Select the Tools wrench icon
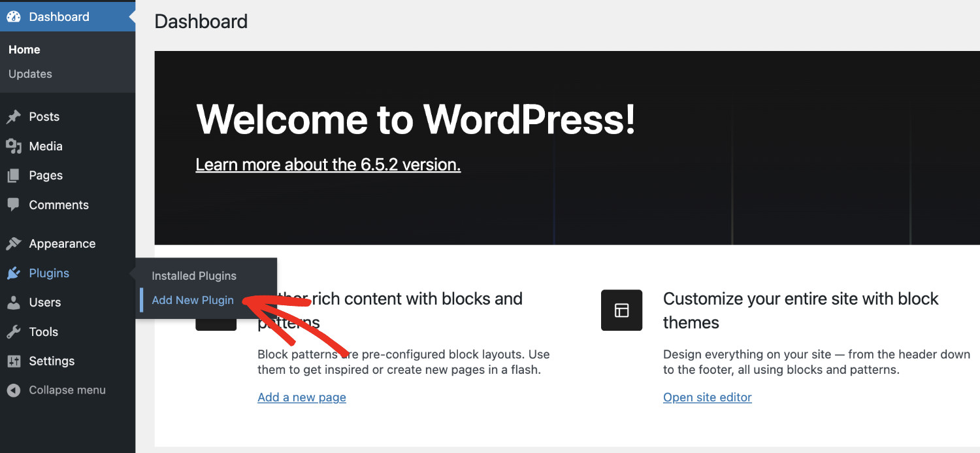 pos(14,331)
